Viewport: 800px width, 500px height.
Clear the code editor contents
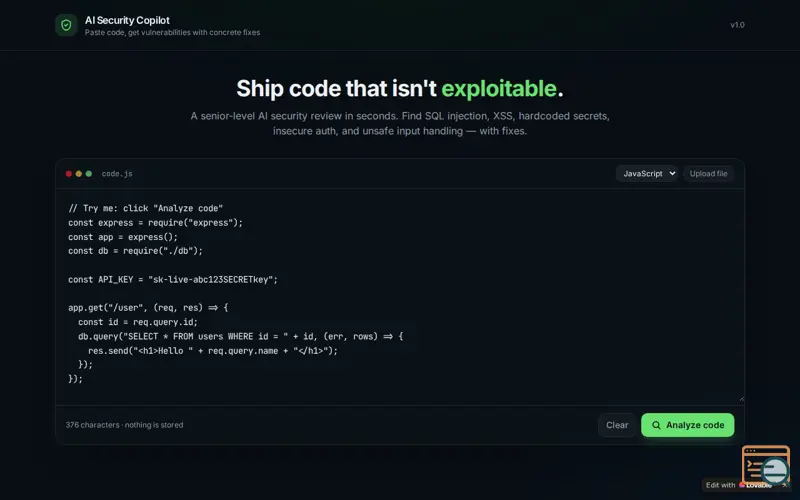point(617,425)
